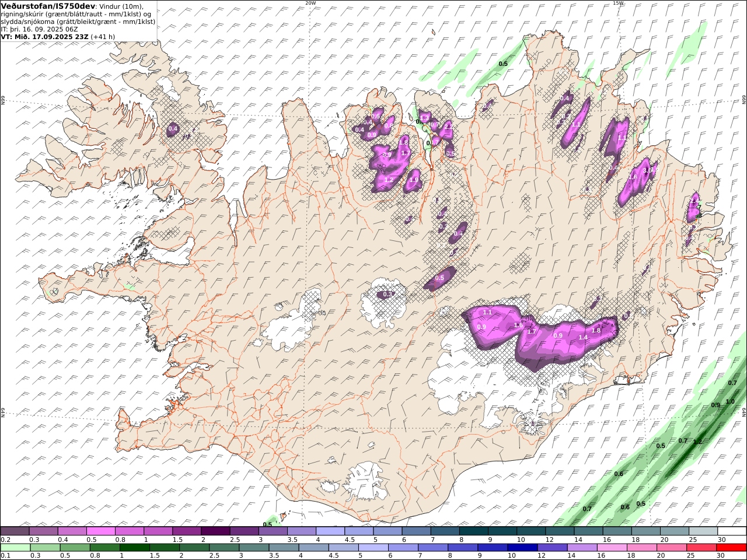Screen dimensions: 747x560
Task: Pick the first snow swatch above 0.2
Action: click(x=15, y=531)
